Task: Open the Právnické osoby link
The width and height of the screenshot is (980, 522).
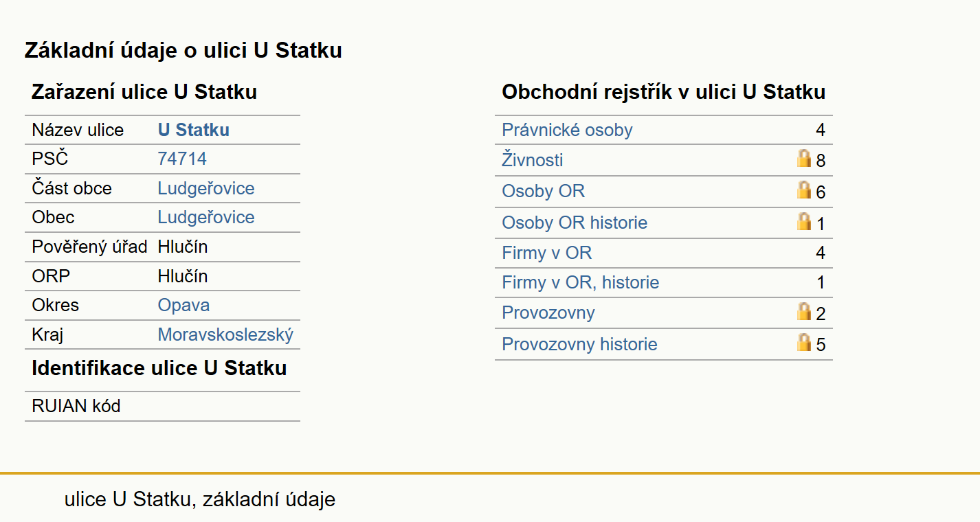Action: 567,130
